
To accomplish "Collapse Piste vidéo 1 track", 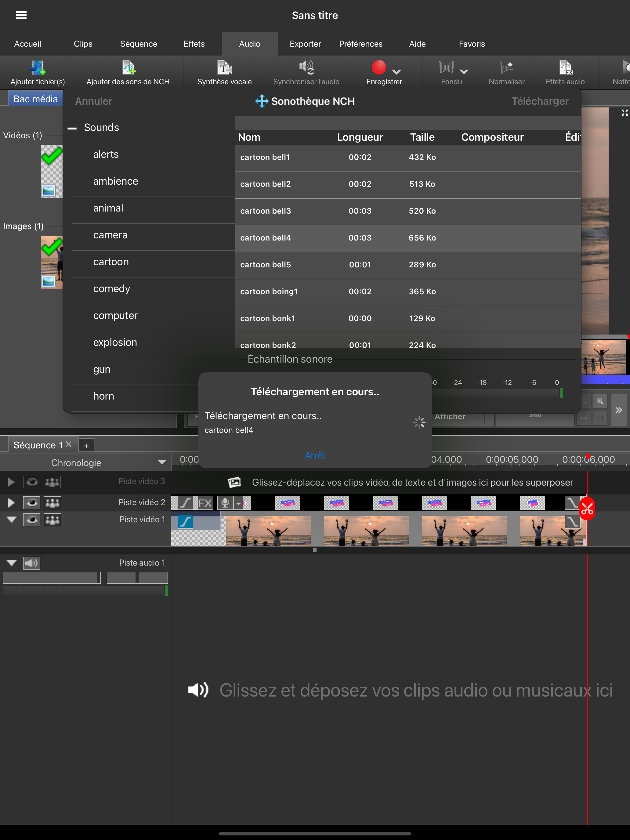I will (x=11, y=520).
